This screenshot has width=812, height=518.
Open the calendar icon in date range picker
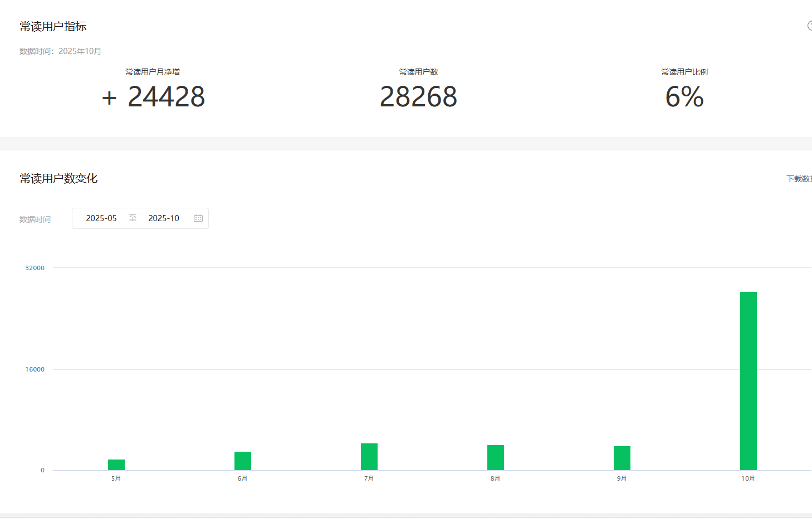[198, 218]
